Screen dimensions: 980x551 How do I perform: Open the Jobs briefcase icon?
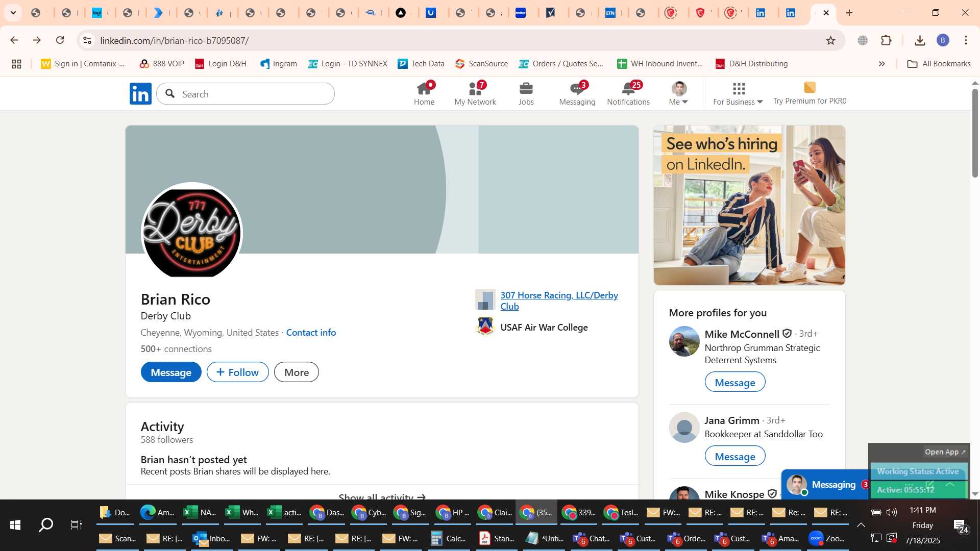click(x=526, y=94)
